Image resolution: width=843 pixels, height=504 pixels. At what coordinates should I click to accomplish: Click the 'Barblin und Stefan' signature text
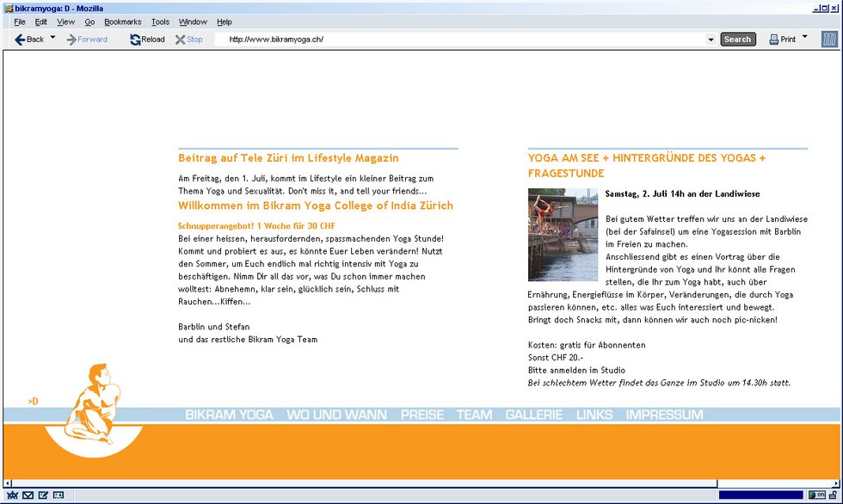(x=214, y=327)
